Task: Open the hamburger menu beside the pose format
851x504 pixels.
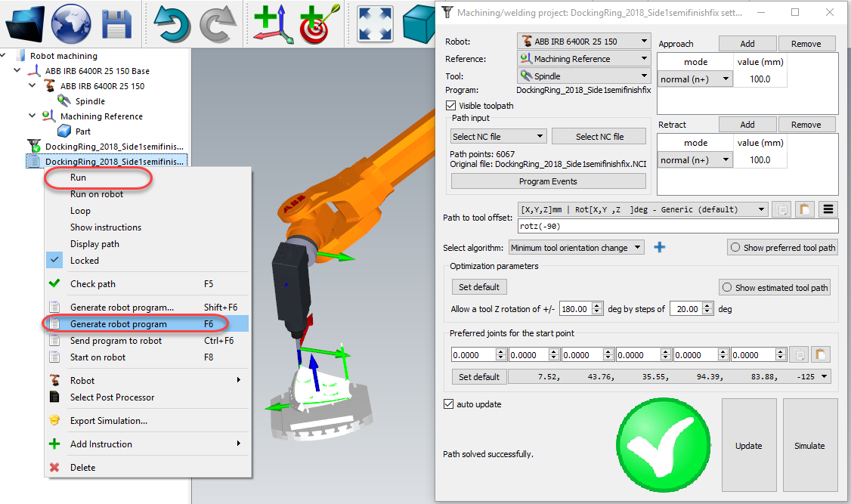Action: click(828, 209)
